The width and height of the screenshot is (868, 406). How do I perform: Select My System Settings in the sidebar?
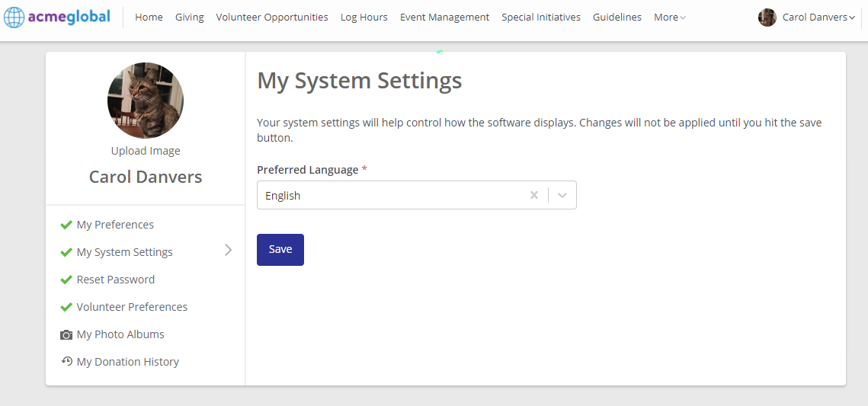(124, 252)
